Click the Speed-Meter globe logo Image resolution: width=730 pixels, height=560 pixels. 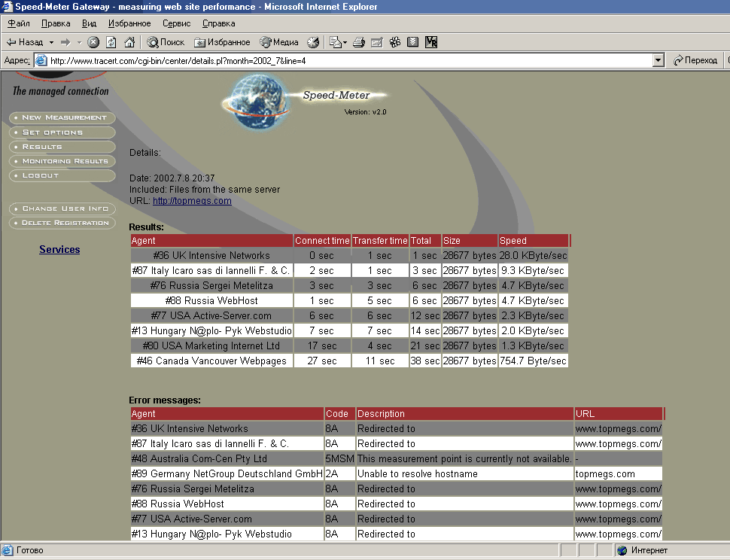257,101
